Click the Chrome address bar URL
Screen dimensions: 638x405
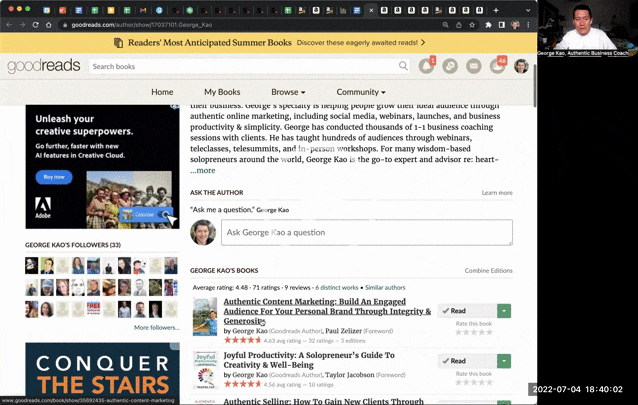coord(142,25)
